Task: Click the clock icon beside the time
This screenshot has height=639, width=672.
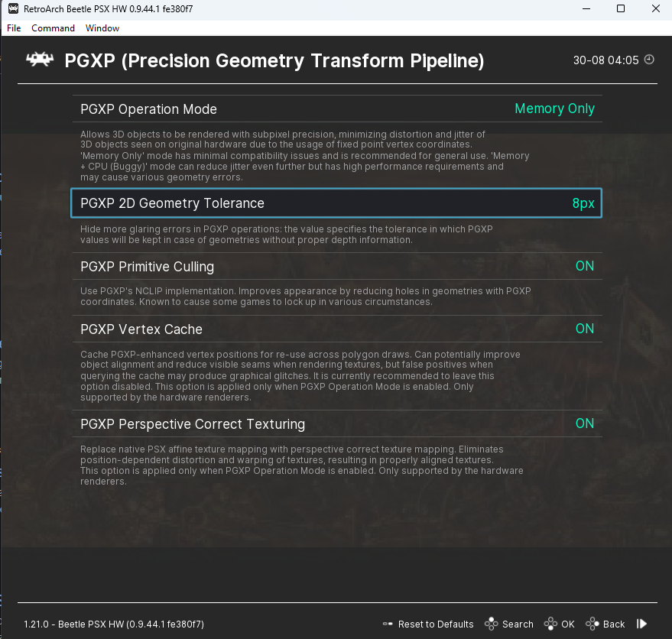Action: click(x=649, y=60)
